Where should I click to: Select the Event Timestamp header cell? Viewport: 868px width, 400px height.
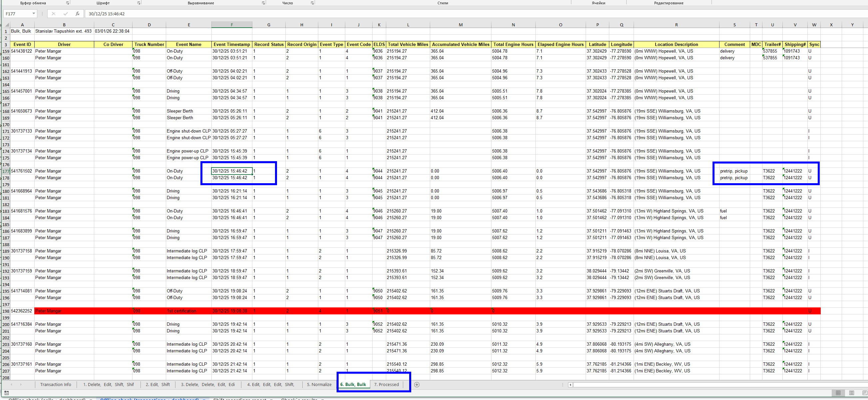tap(231, 45)
